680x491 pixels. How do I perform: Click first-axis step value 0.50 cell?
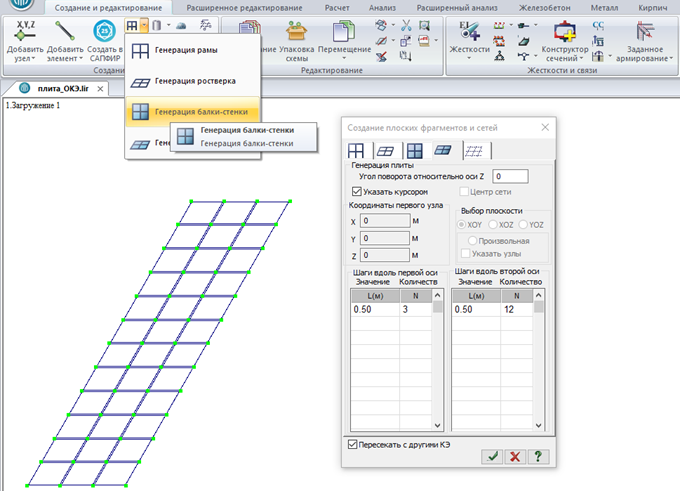(375, 309)
